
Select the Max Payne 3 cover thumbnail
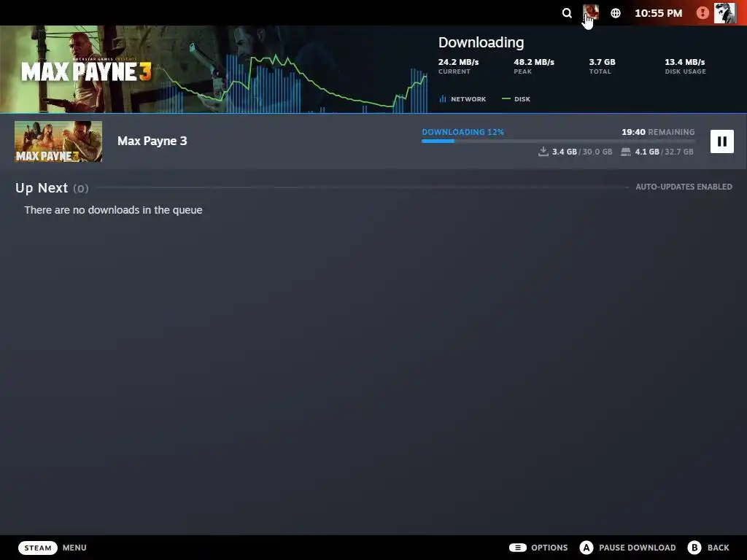58,141
